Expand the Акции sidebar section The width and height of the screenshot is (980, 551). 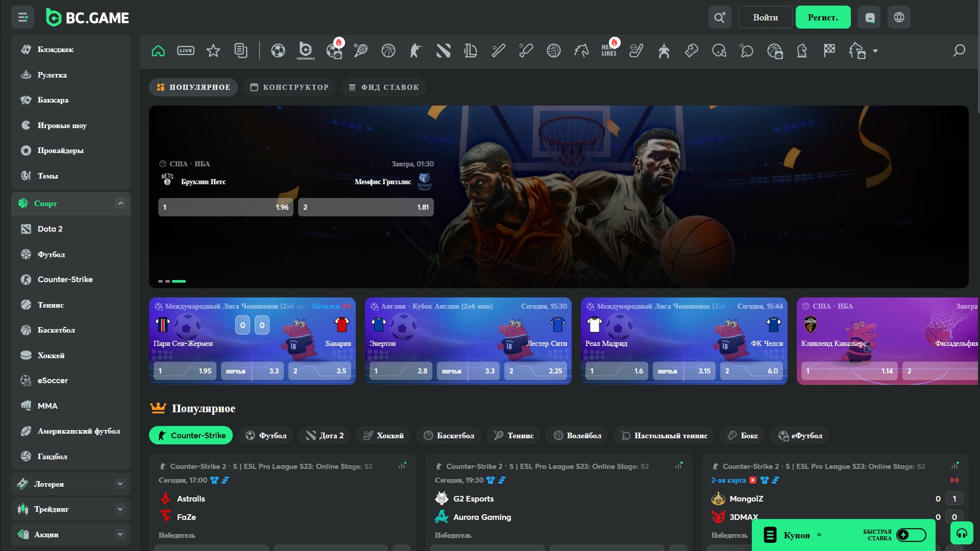pos(120,534)
